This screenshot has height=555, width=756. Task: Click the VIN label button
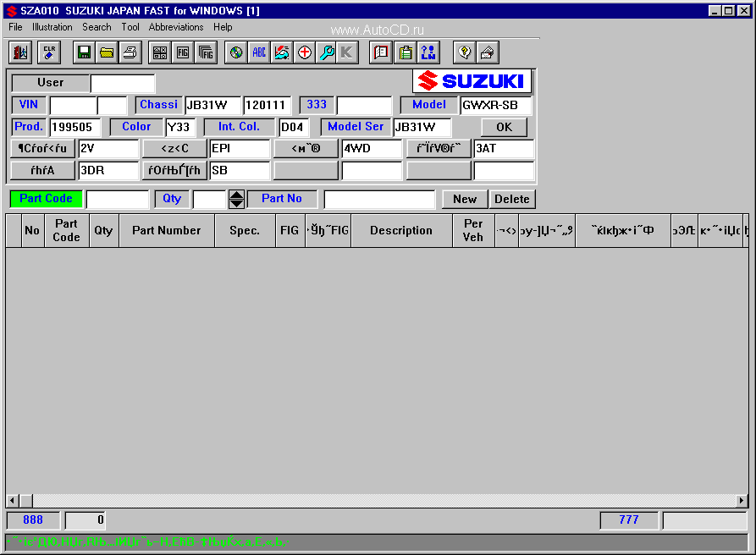pos(29,105)
